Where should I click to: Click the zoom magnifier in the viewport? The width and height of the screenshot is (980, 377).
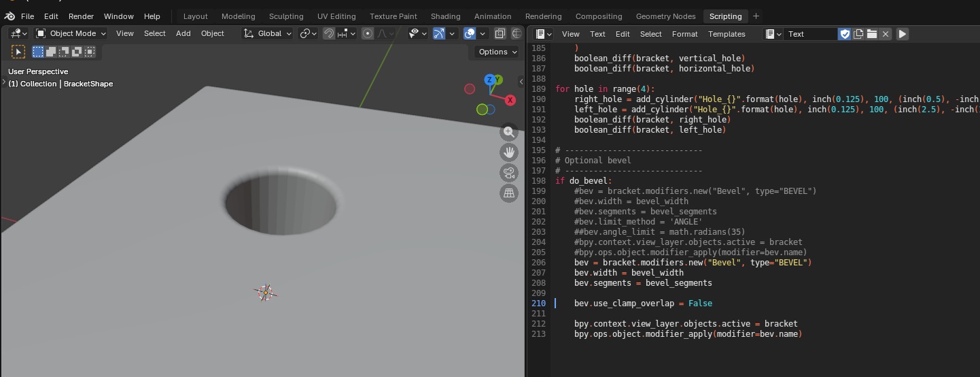tap(509, 132)
